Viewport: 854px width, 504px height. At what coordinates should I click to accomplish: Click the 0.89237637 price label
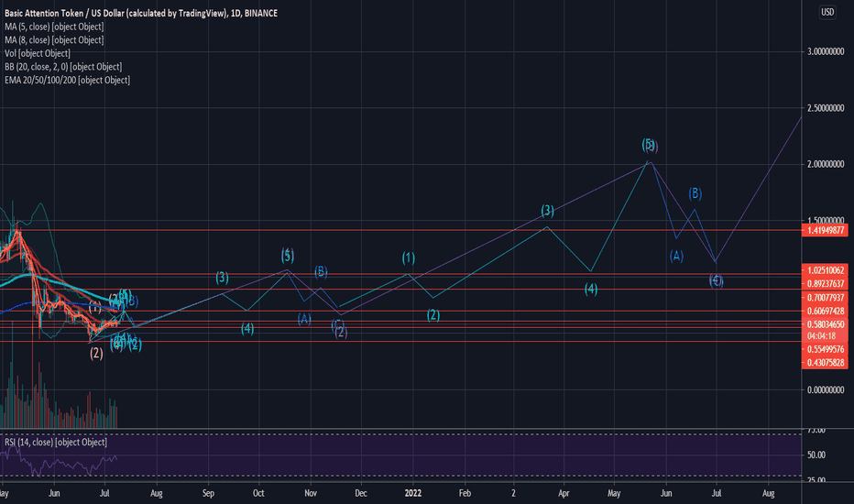point(825,284)
